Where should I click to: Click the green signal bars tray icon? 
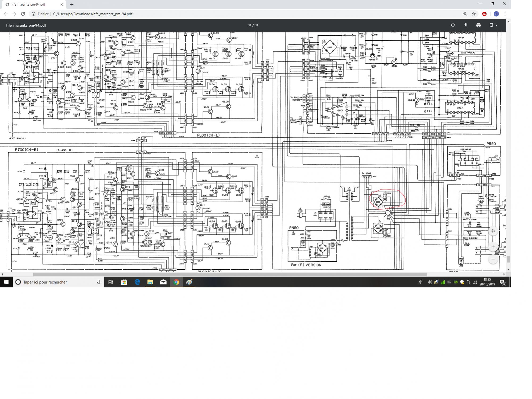[x=443, y=282]
